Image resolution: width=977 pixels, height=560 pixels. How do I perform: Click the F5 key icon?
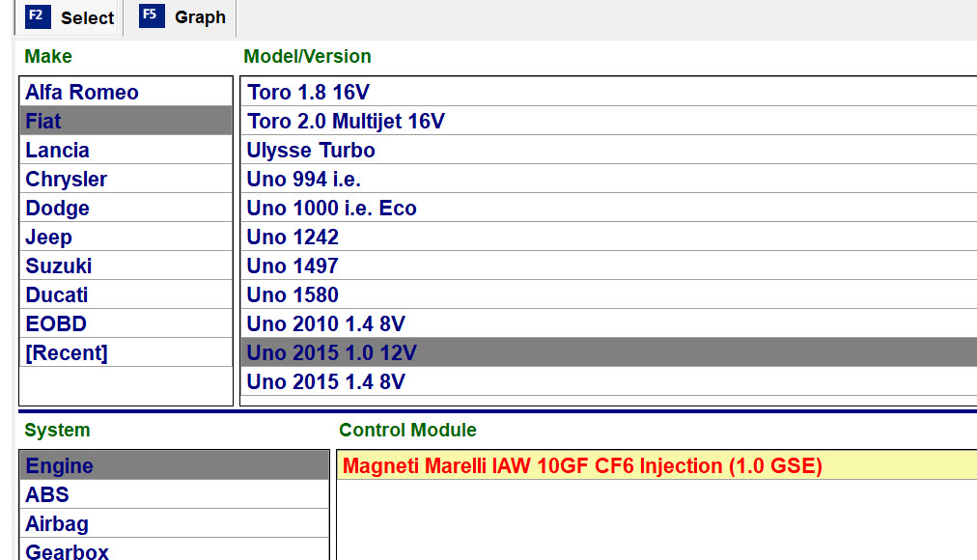tap(152, 15)
